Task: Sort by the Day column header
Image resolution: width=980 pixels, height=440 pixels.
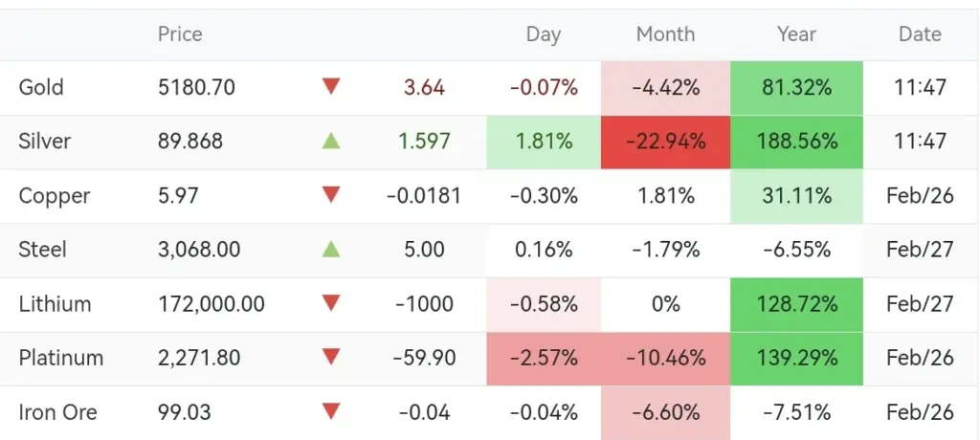Action: coord(543,34)
